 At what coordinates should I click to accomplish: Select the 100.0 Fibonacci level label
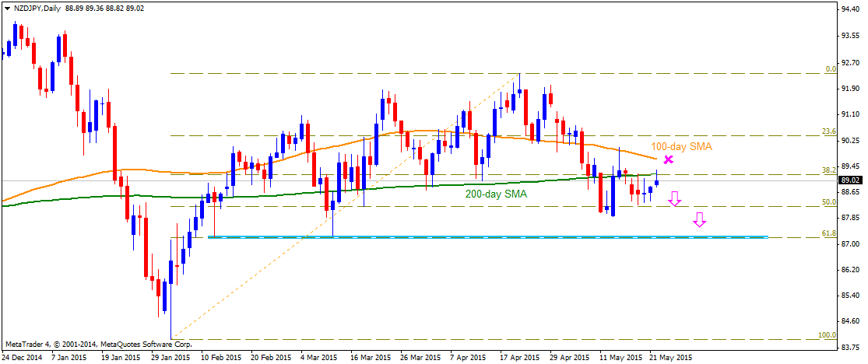(828, 335)
